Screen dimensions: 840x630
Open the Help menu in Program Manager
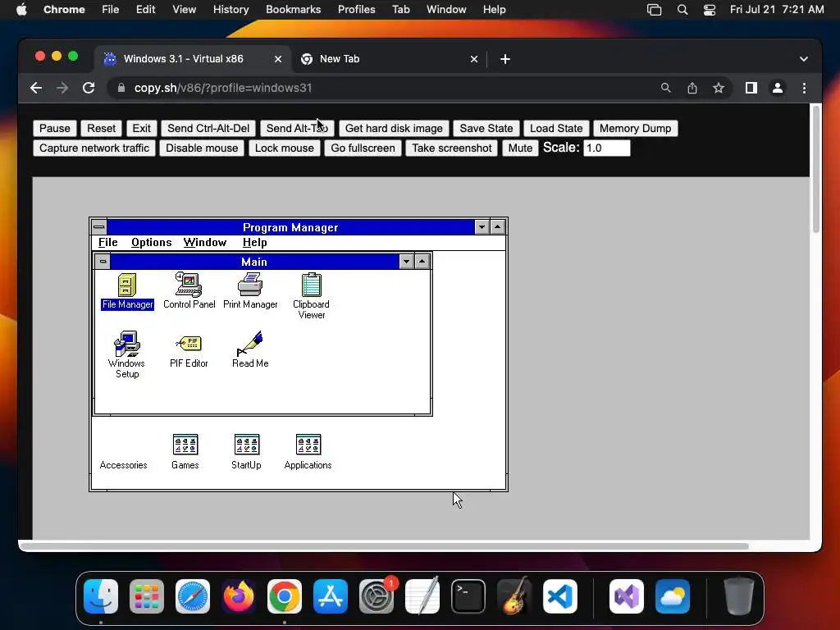pos(254,242)
